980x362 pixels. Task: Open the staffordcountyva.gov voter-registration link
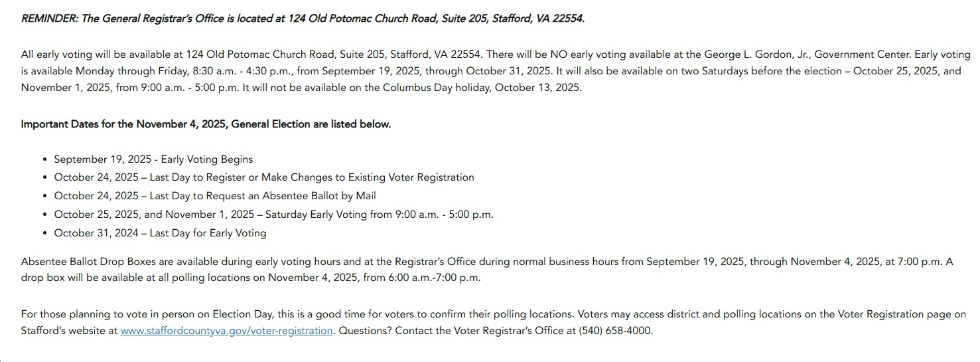click(x=226, y=331)
